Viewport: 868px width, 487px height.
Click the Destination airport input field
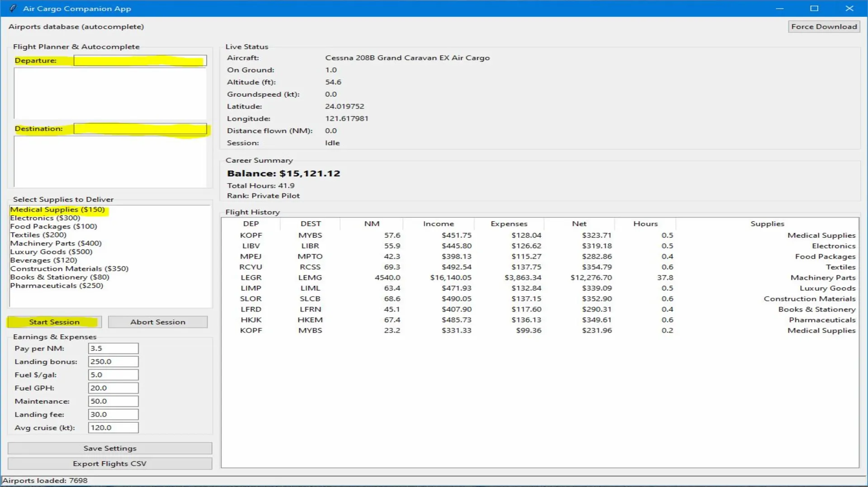pyautogui.click(x=140, y=129)
